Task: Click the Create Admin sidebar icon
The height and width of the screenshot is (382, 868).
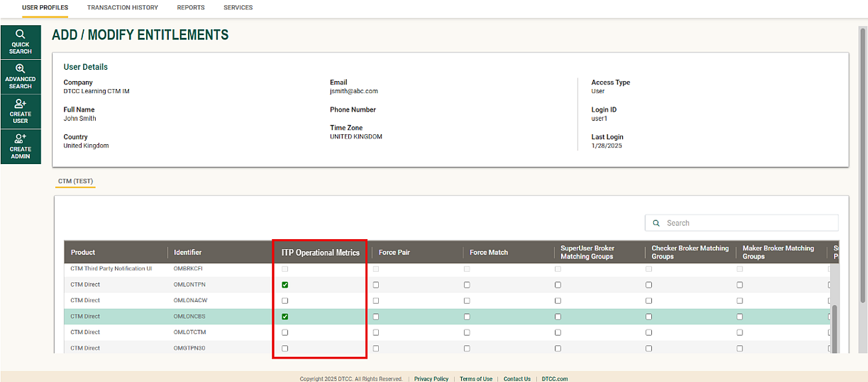Action: pyautogui.click(x=21, y=146)
